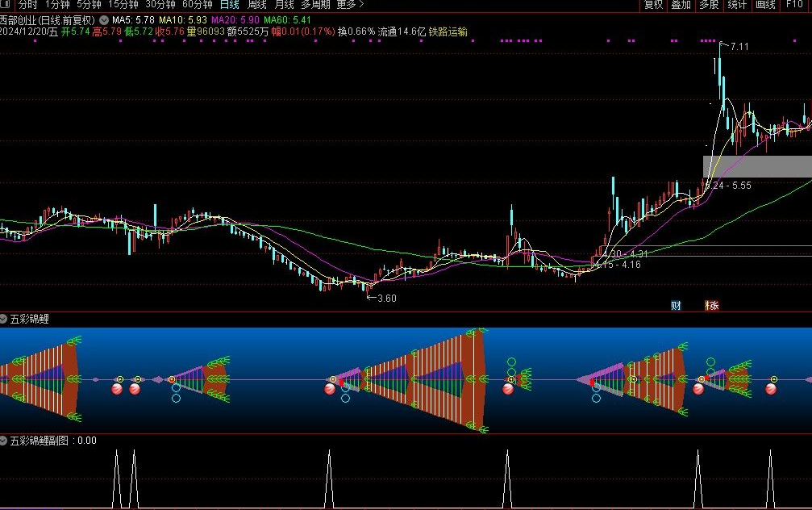
Task: Expand the 更多 periods menu
Action: tap(350, 5)
